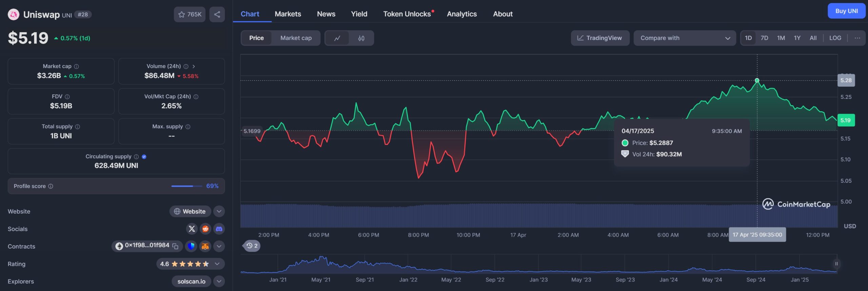Select 7D time range

[x=764, y=38]
